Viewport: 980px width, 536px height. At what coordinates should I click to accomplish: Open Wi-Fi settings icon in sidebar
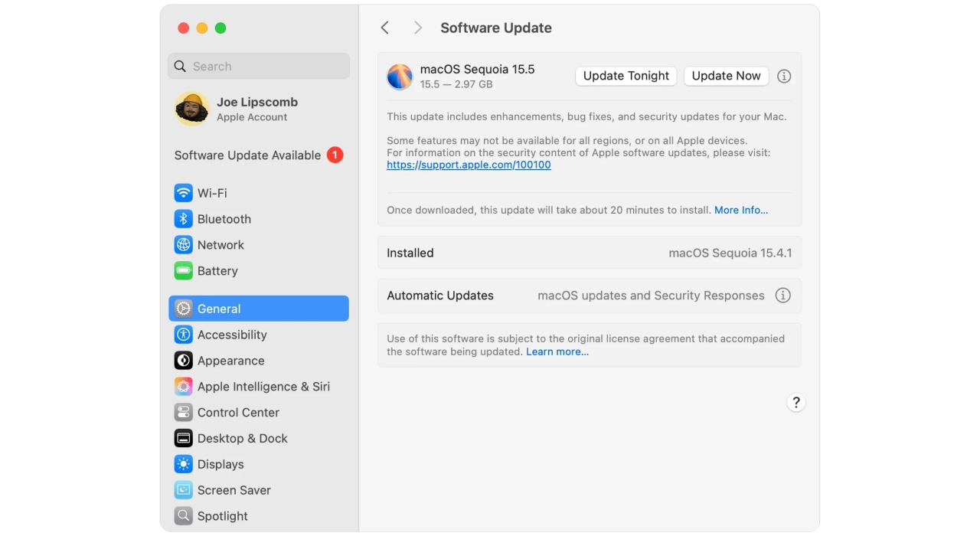(x=183, y=193)
